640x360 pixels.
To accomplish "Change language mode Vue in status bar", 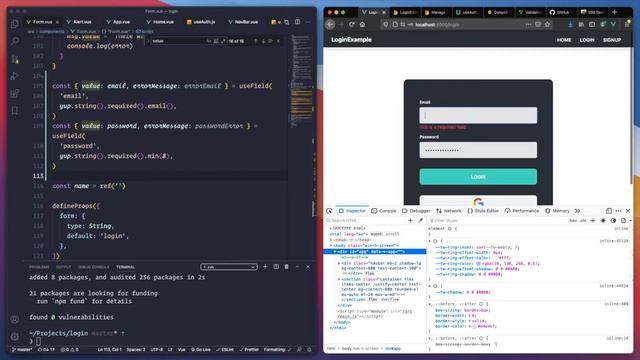I will [x=182, y=350].
